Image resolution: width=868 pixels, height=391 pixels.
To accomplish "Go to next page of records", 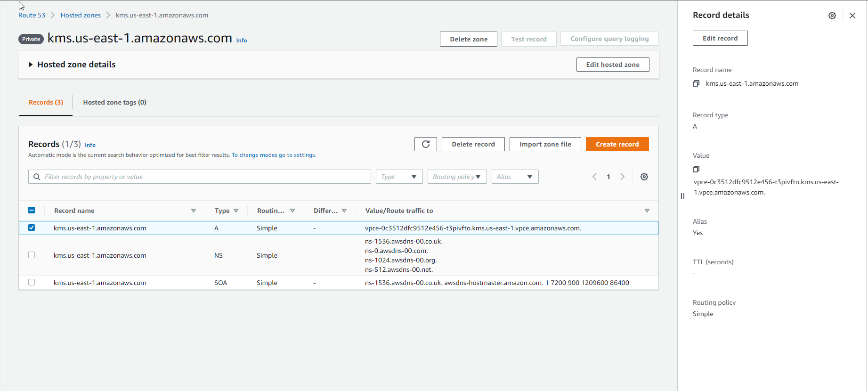I will [623, 177].
